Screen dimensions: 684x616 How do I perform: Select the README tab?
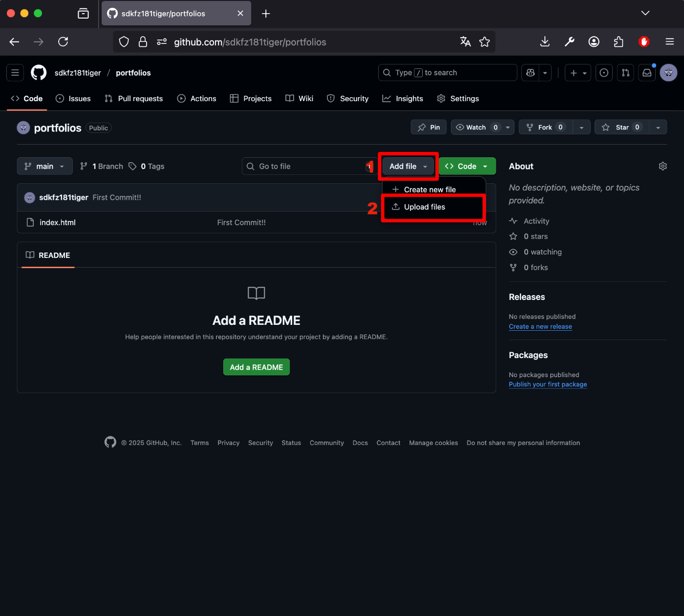coord(48,255)
